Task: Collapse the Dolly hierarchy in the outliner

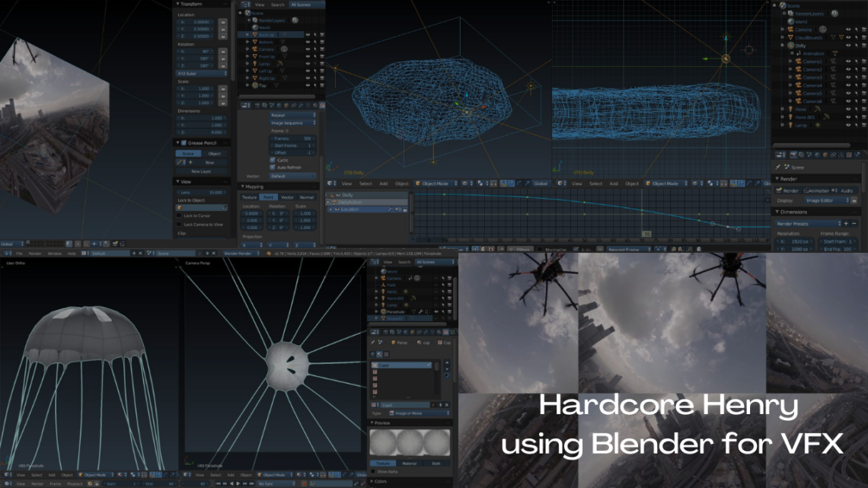Action: pos(782,45)
